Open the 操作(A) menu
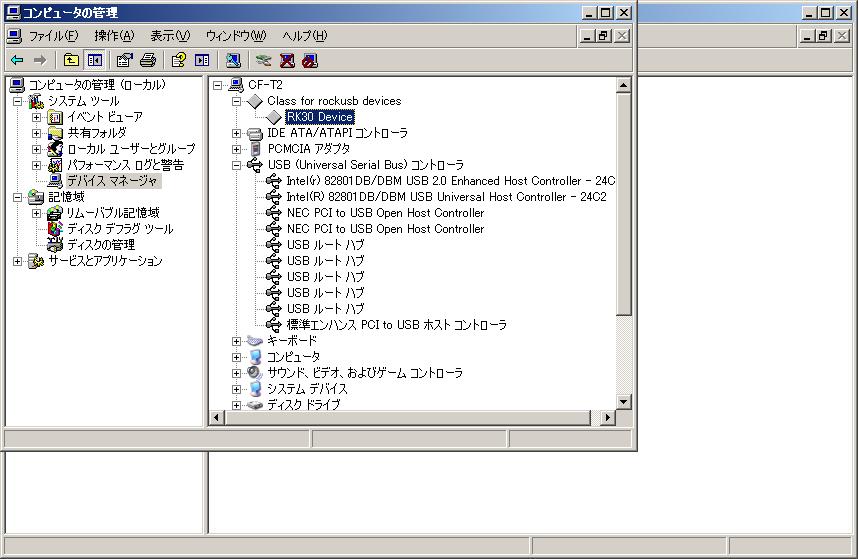Image resolution: width=858 pixels, height=559 pixels. tap(114, 36)
